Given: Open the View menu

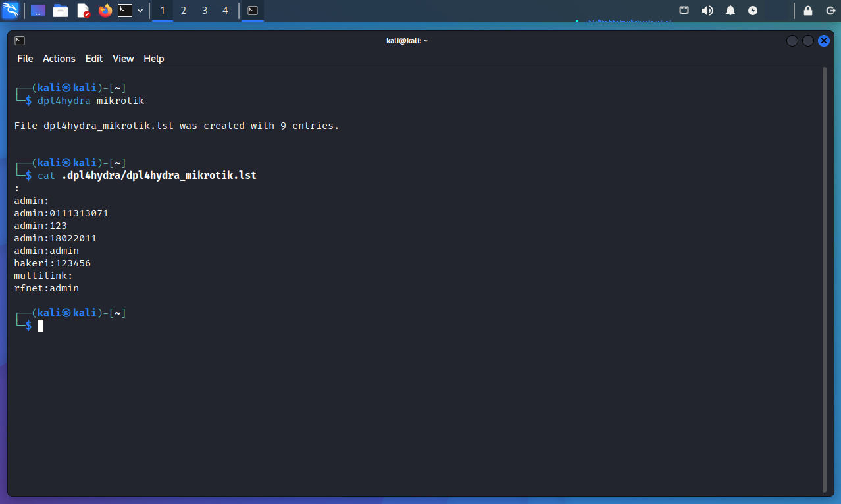Looking at the screenshot, I should (123, 59).
